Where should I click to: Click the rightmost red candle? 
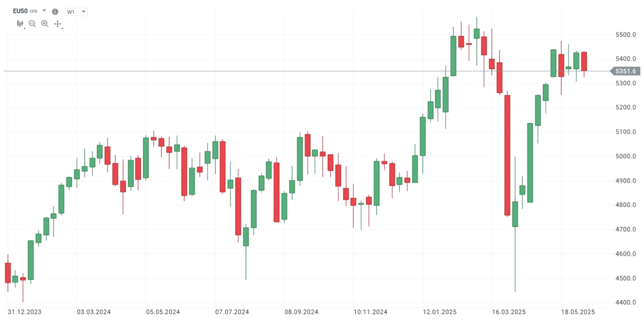(x=584, y=61)
